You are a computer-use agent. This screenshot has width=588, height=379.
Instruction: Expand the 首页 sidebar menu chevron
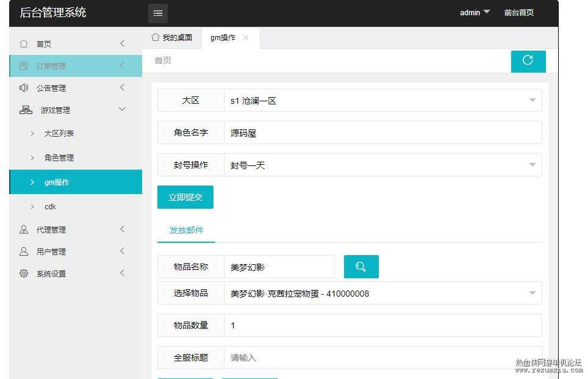(122, 43)
